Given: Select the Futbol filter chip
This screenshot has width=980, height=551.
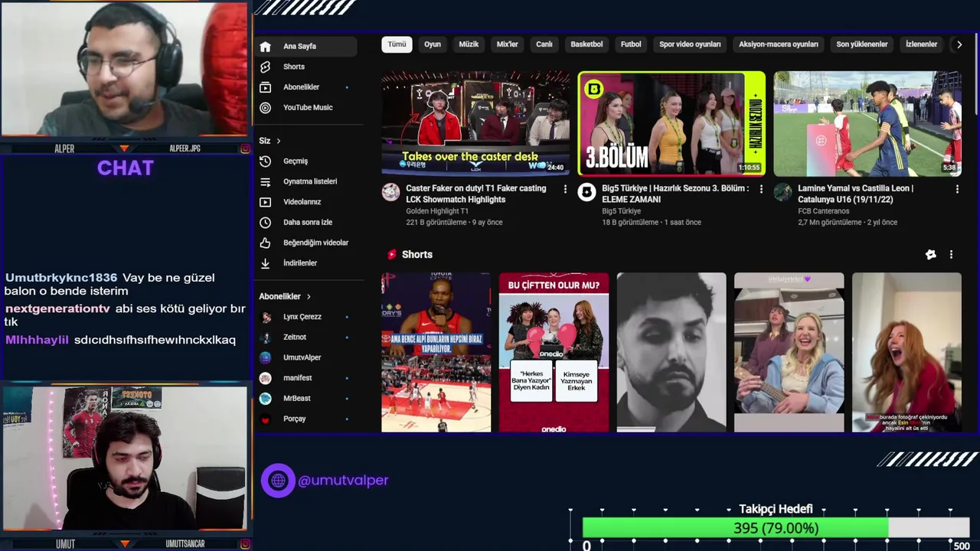Looking at the screenshot, I should 631,44.
